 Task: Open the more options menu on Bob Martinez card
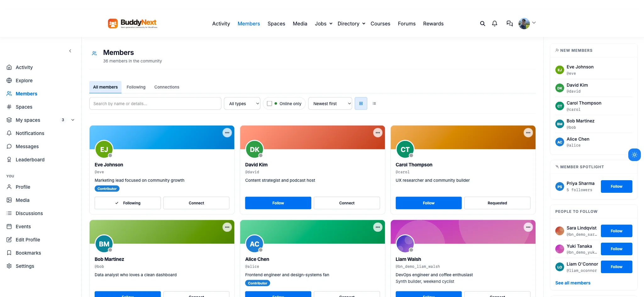[x=227, y=227]
